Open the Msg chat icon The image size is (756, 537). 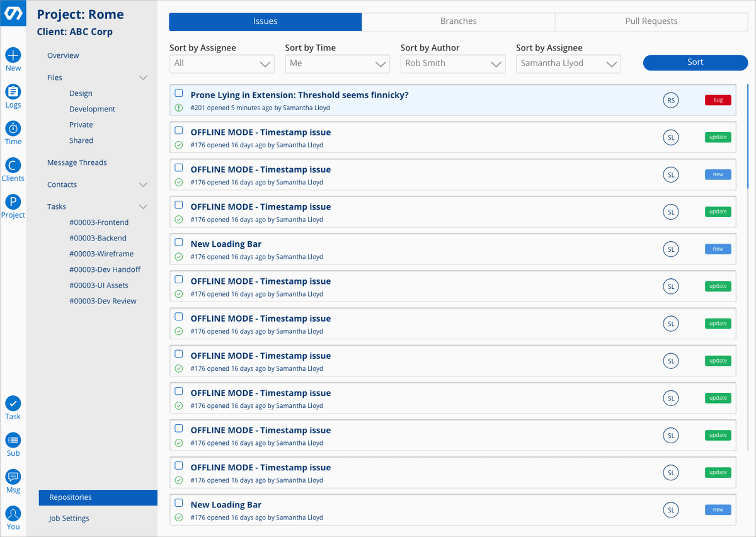coord(13,477)
